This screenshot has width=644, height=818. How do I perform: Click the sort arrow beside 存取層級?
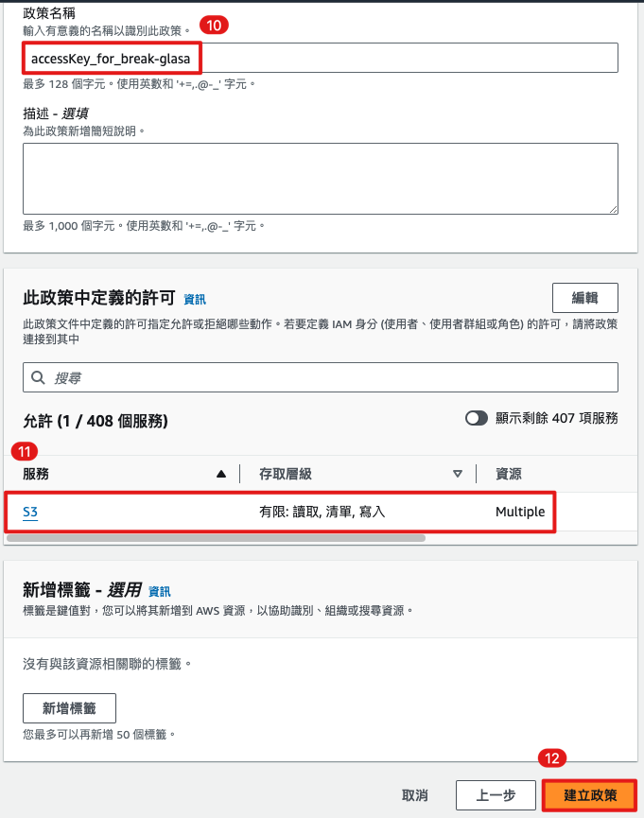pyautogui.click(x=458, y=474)
